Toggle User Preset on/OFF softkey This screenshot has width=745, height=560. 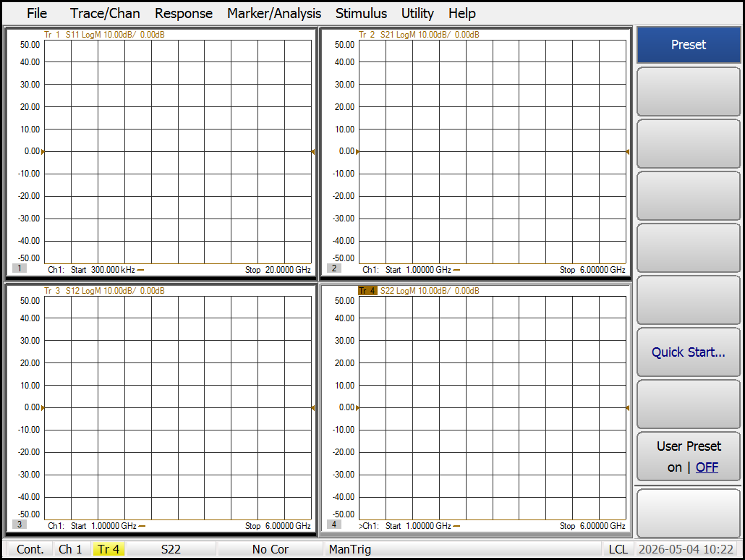point(689,457)
